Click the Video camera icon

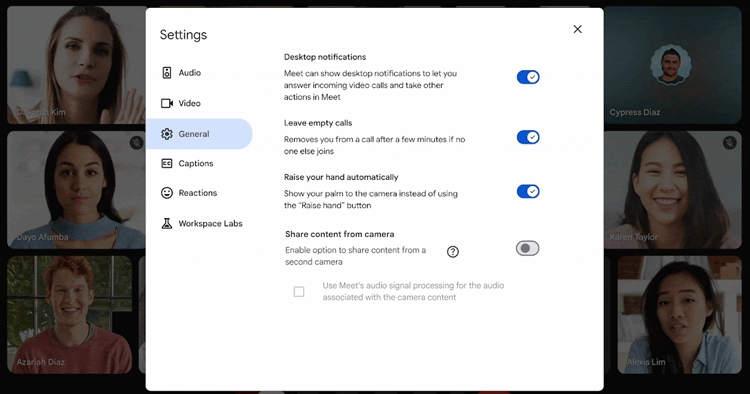[x=166, y=103]
